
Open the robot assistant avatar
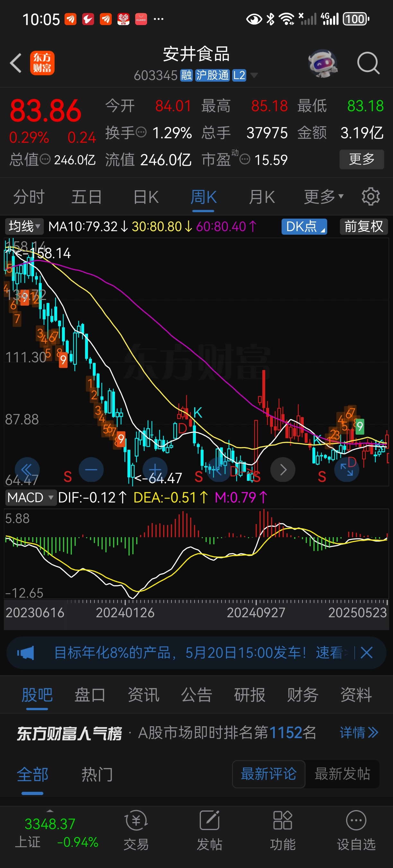(x=323, y=63)
